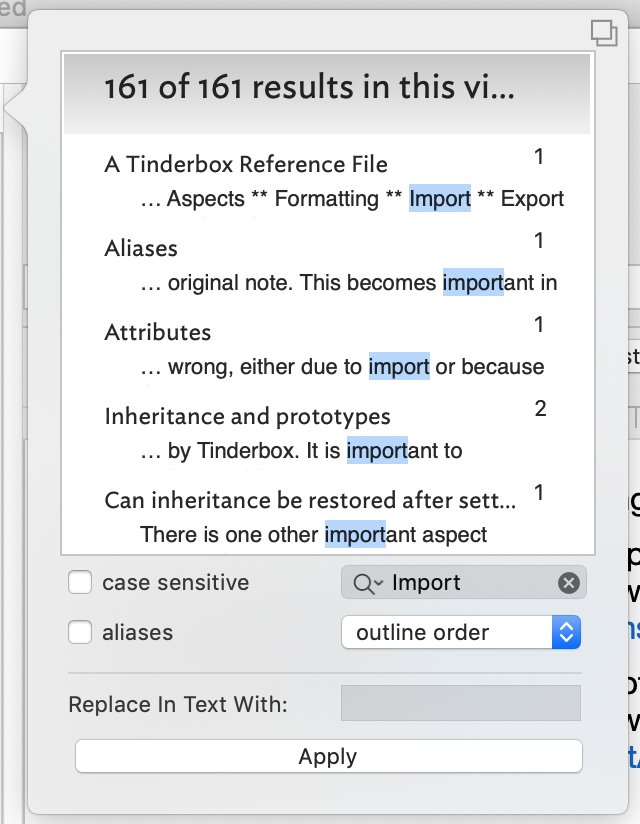Click the highlighted 'Import' match in first result

(440, 199)
